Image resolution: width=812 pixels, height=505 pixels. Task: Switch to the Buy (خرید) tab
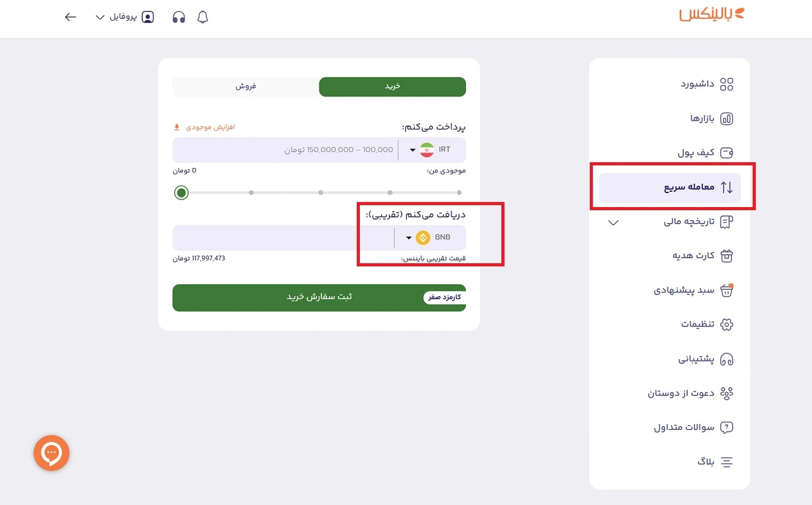point(392,86)
